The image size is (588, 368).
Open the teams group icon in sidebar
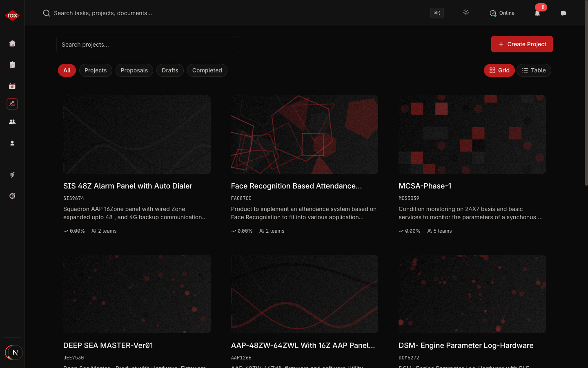click(x=12, y=122)
